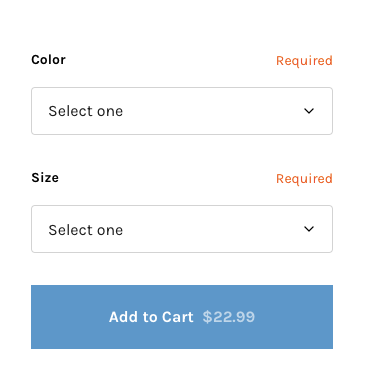
Task: Choose a size using the second selector
Action: point(182,229)
